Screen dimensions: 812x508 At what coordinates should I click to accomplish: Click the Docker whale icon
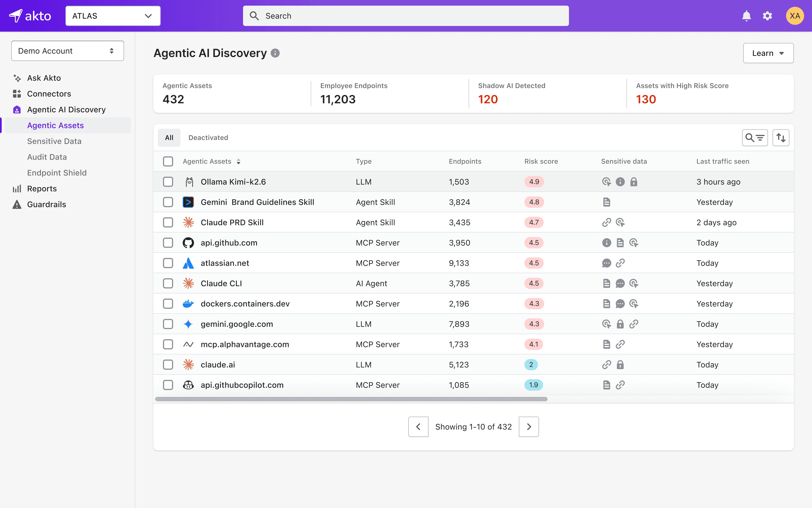point(188,304)
